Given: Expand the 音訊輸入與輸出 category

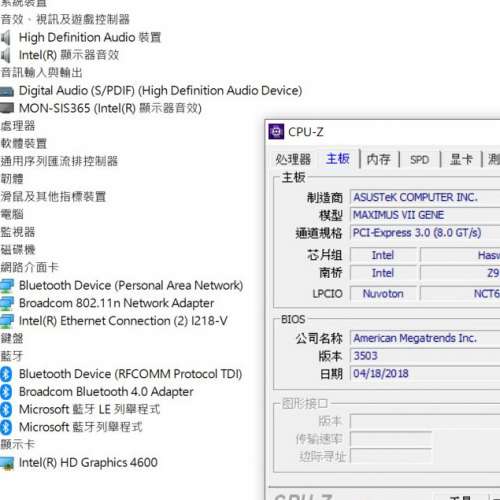Looking at the screenshot, I should point(42,73).
